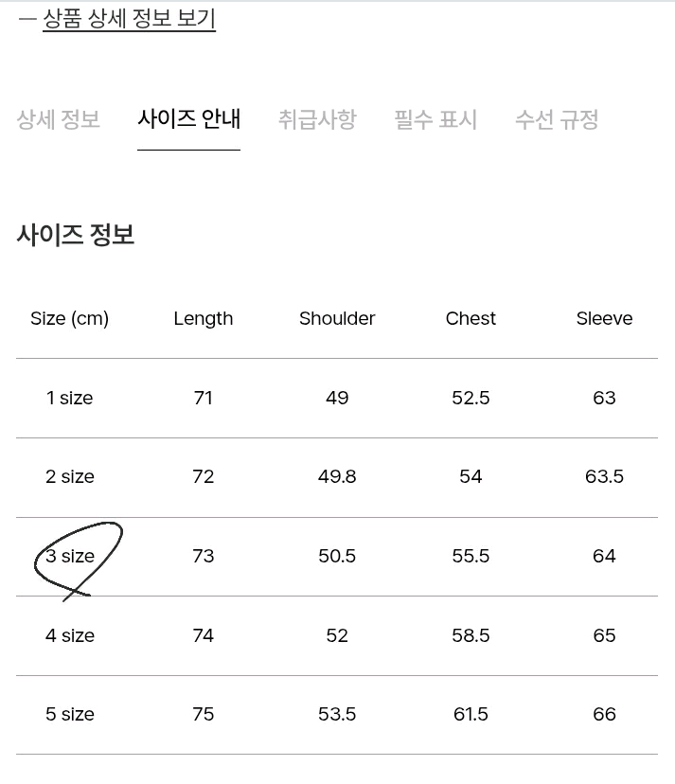Select the Length column header
The image size is (675, 784).
203,318
